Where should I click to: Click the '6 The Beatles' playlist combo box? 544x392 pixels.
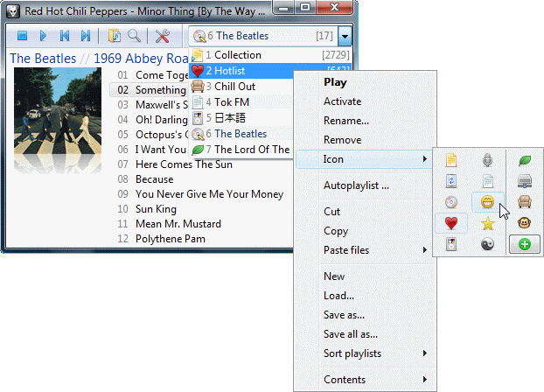(x=263, y=36)
